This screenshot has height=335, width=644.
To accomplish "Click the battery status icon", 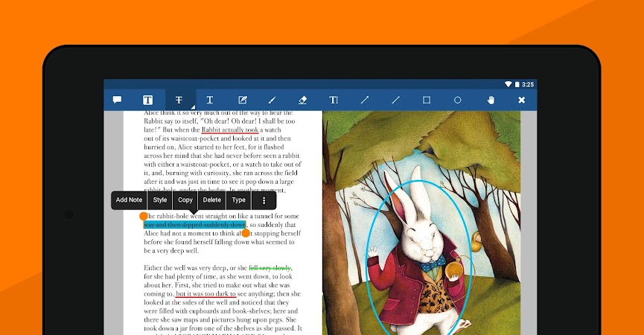I will (x=517, y=84).
